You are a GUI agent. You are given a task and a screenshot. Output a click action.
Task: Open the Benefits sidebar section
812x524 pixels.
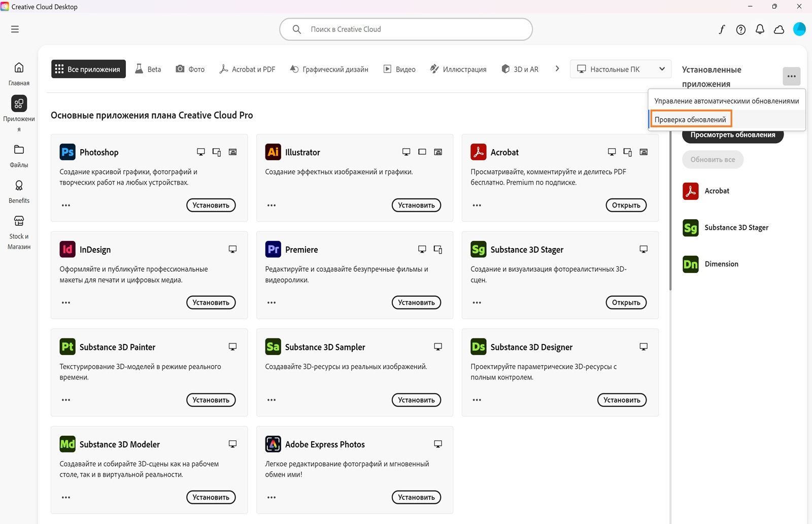pyautogui.click(x=19, y=191)
